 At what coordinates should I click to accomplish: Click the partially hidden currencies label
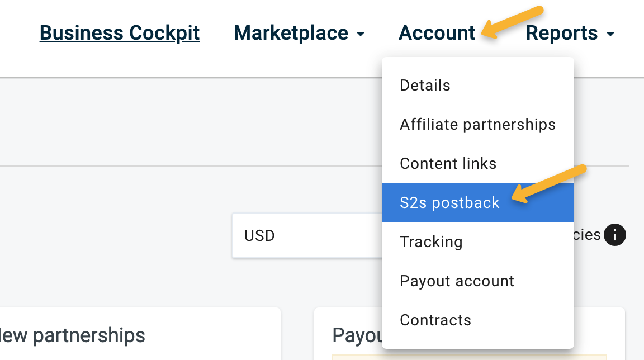(x=587, y=235)
